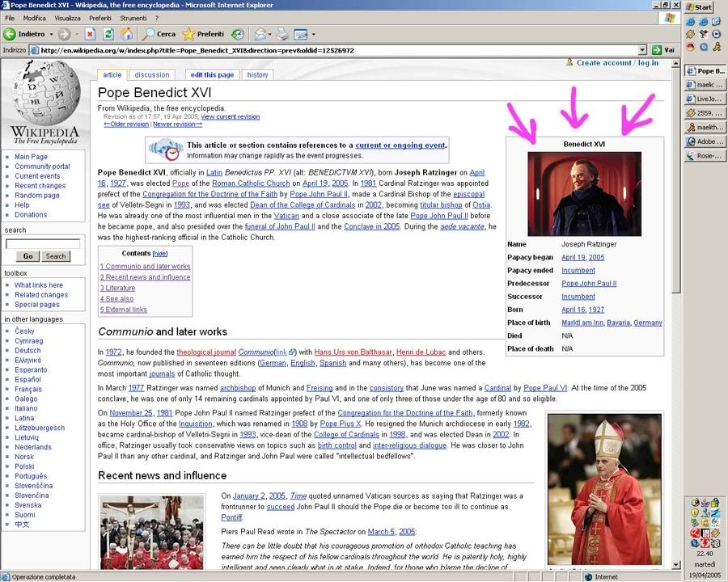Click the Vai go button

point(663,50)
